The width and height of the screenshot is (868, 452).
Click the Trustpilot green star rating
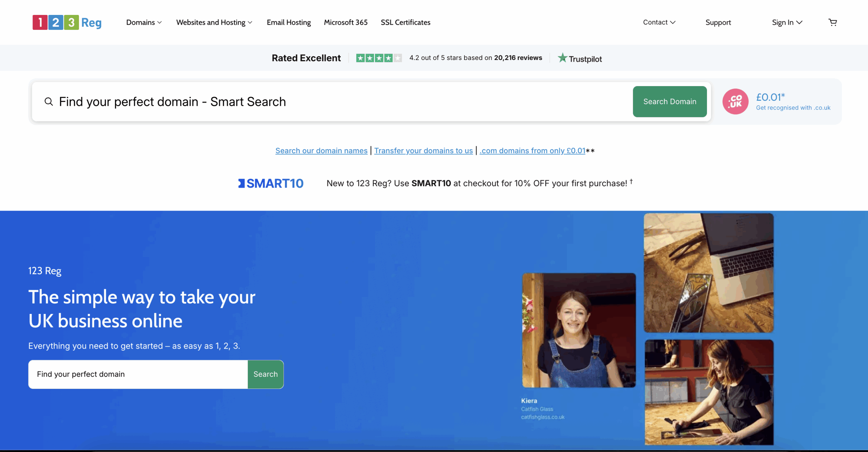[379, 58]
